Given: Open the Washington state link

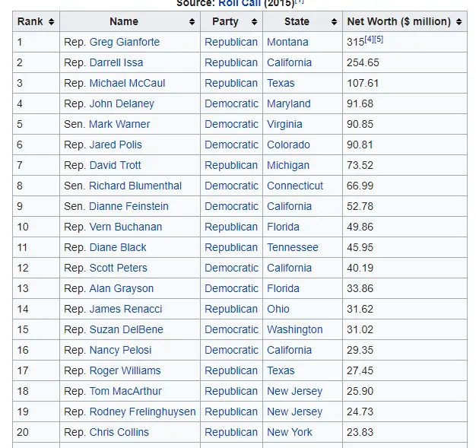Looking at the screenshot, I should point(295,329).
